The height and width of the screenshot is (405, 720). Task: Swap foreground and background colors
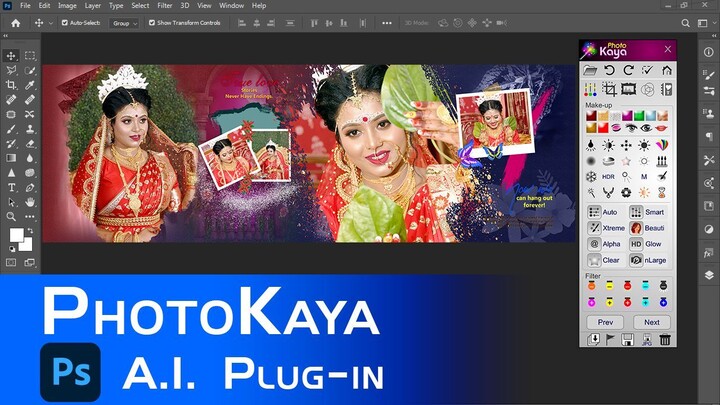pos(30,231)
